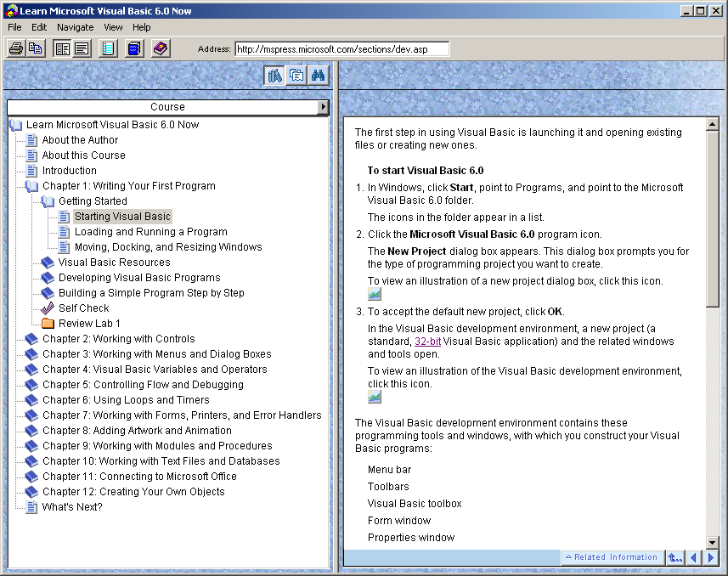Click the content scrollbar down arrow
728x576 pixels.
click(x=712, y=542)
